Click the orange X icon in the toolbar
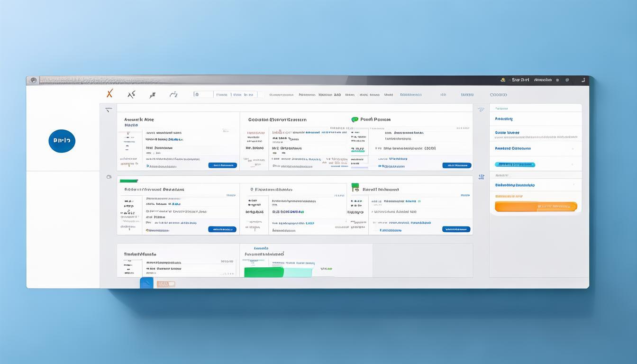 109,94
